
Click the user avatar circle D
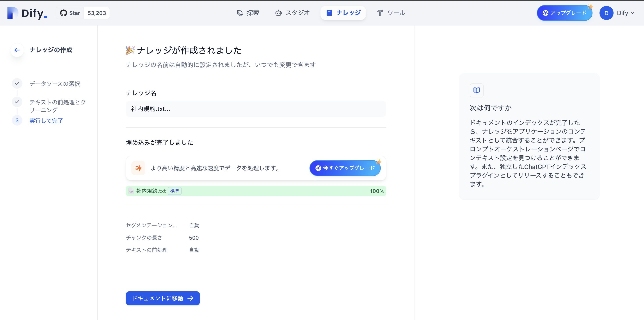(606, 13)
